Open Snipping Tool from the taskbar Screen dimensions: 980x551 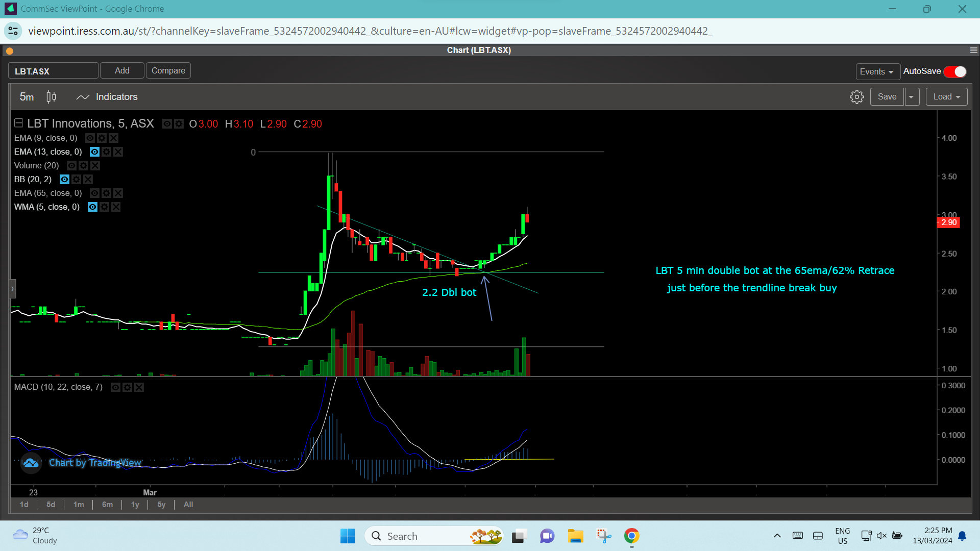tap(604, 536)
